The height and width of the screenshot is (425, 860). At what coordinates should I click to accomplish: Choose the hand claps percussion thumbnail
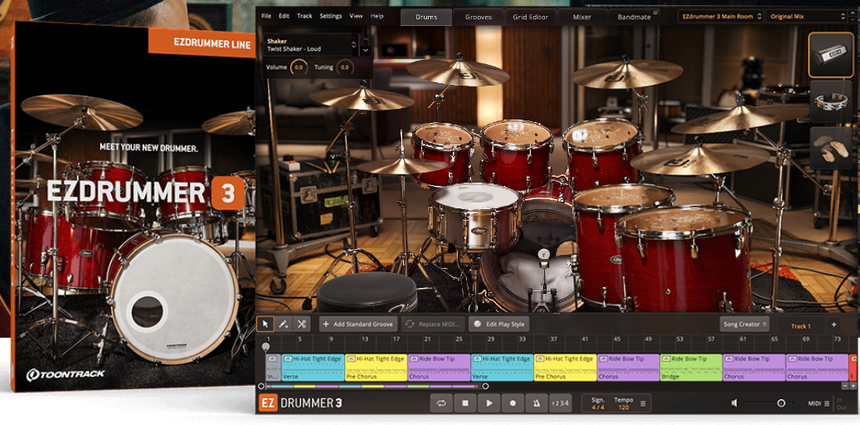tap(830, 148)
